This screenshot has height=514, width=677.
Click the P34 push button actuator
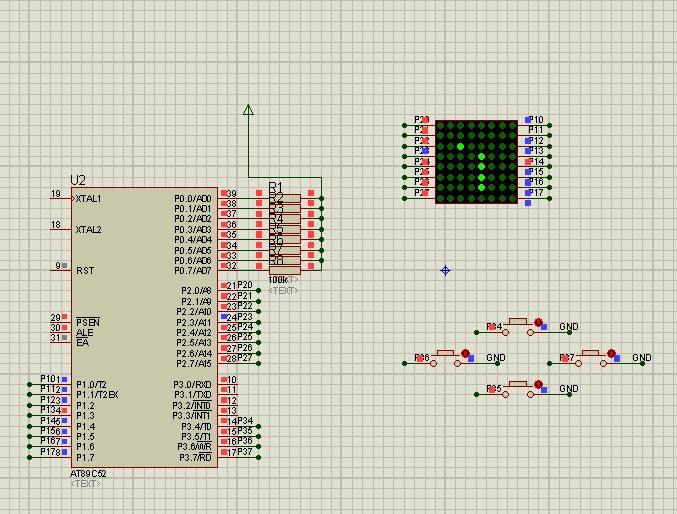point(518,322)
